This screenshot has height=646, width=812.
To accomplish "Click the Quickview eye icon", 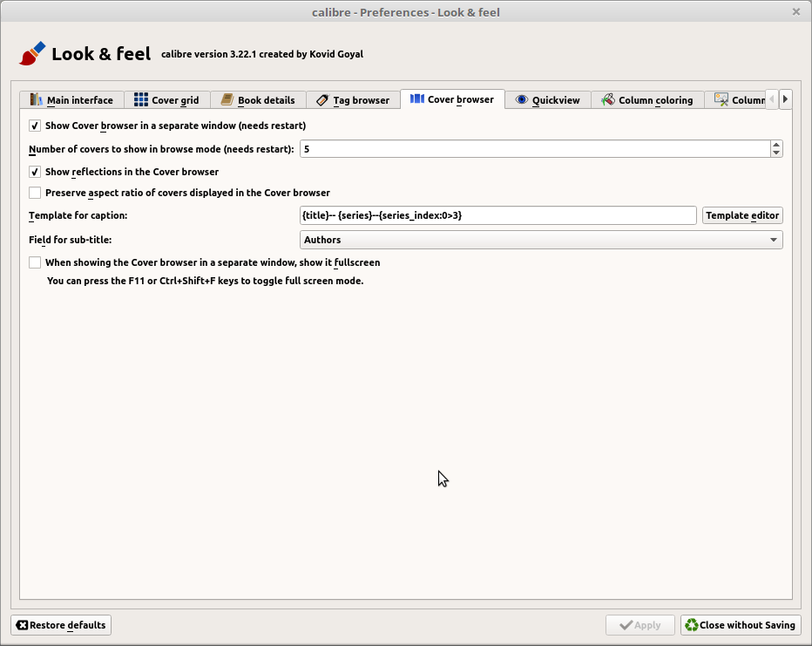I will 522,99.
